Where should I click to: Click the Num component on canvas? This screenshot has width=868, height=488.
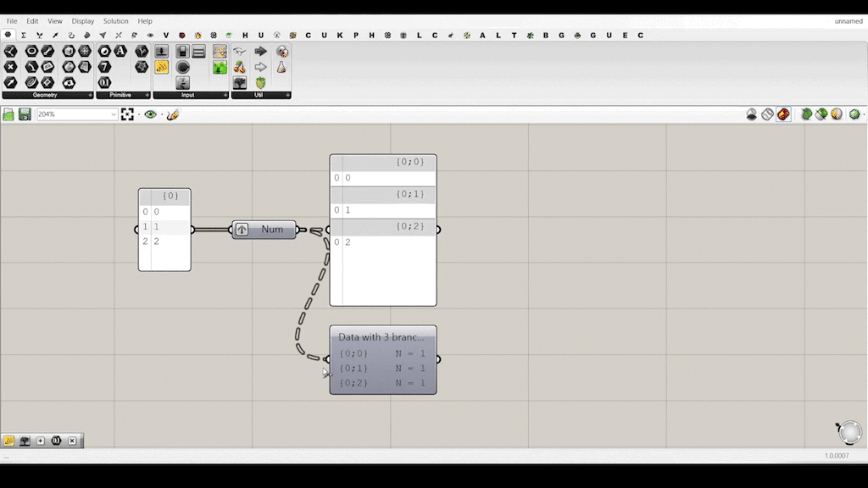264,229
